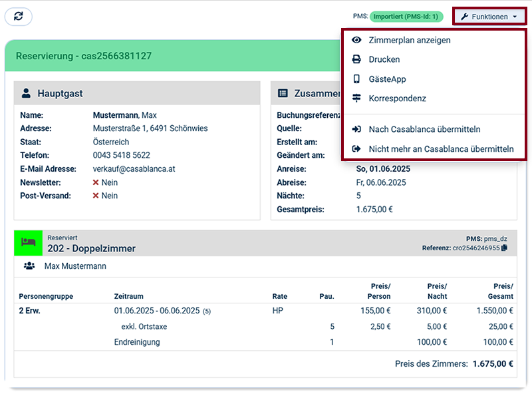Click the guests group icon near Max Mustermann
Viewport: 532px width, 394px height.
pos(29,266)
